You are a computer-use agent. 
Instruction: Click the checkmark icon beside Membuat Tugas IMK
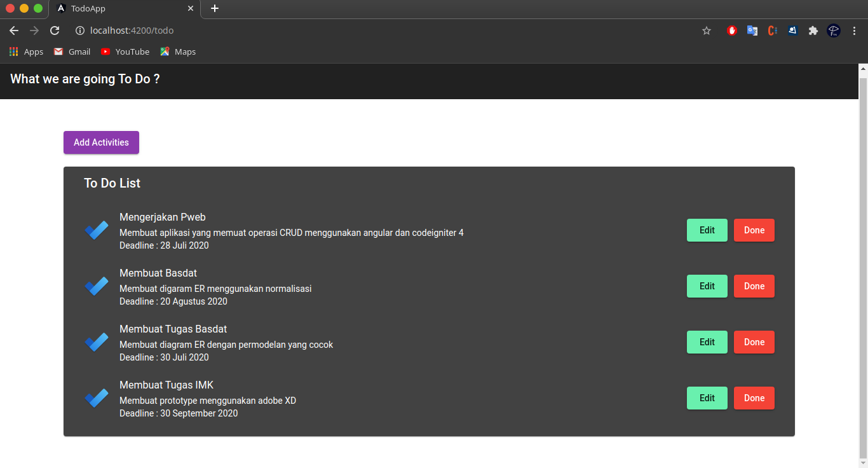click(97, 398)
